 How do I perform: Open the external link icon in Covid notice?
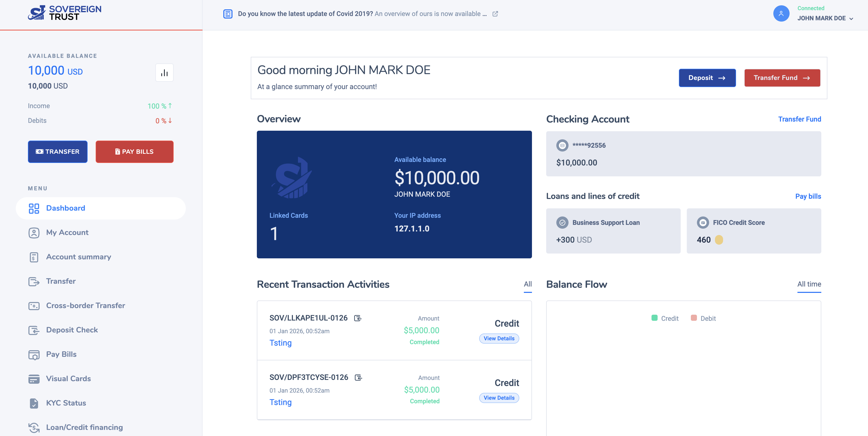[495, 14]
